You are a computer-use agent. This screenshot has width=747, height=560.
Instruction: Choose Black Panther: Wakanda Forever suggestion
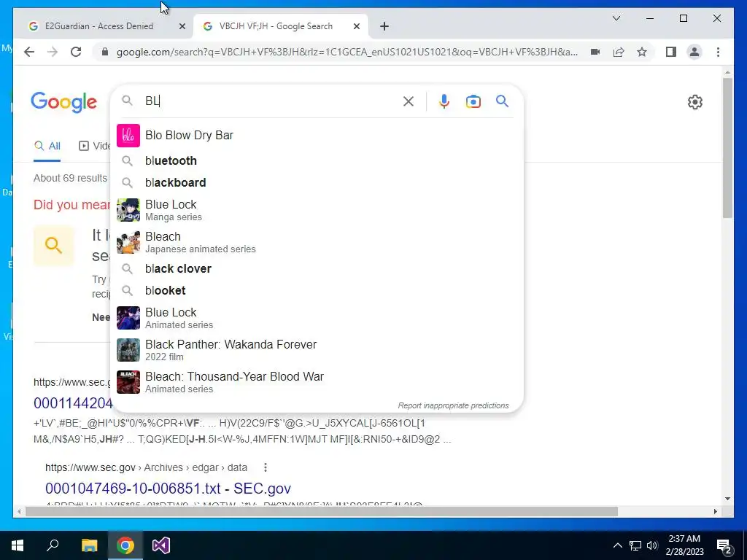click(x=317, y=350)
